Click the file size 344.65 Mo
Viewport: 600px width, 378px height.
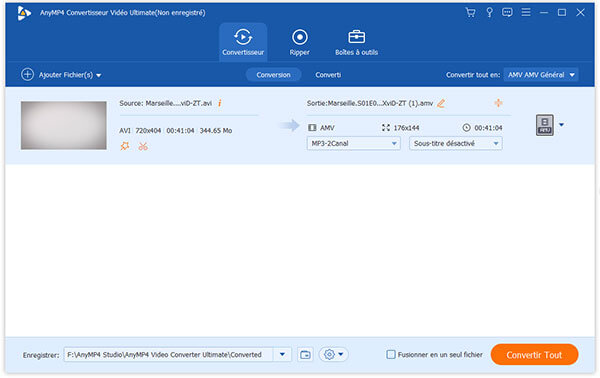click(215, 130)
